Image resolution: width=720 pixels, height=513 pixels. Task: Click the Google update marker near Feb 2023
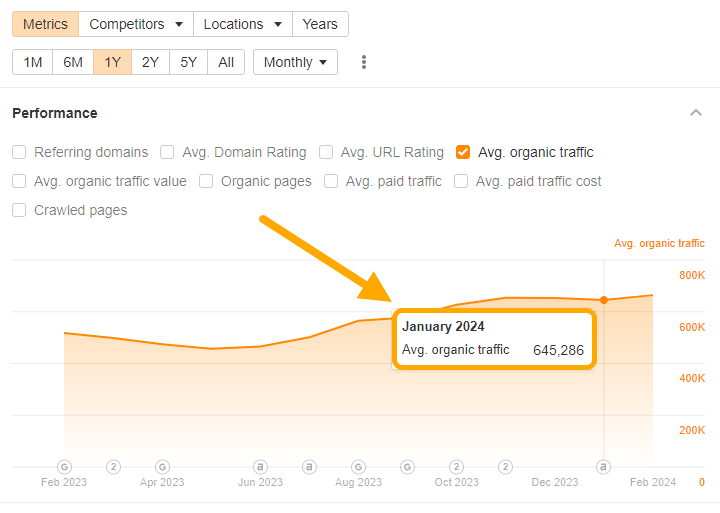pyautogui.click(x=65, y=466)
